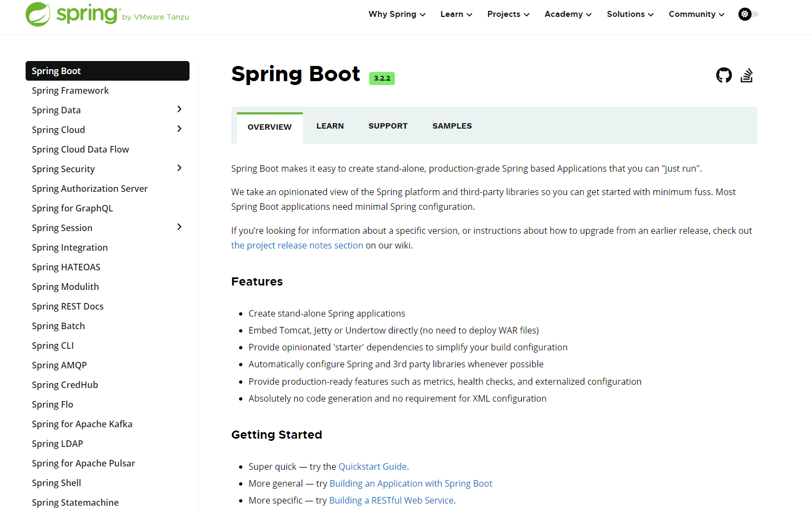Viewport: 812px width, 509px height.
Task: Go to Spring Batch project
Action: tap(58, 326)
